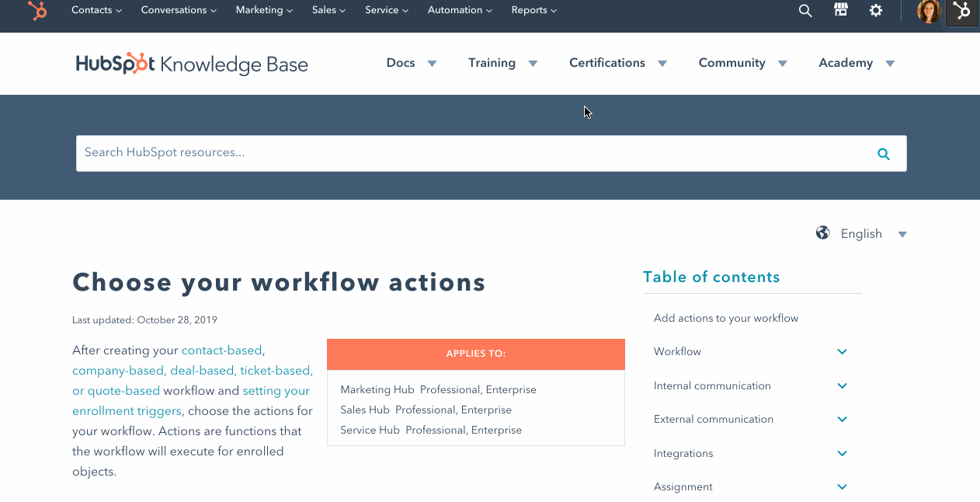The height and width of the screenshot is (502, 980).
Task: Open the Marketplace storefront icon
Action: (x=840, y=10)
